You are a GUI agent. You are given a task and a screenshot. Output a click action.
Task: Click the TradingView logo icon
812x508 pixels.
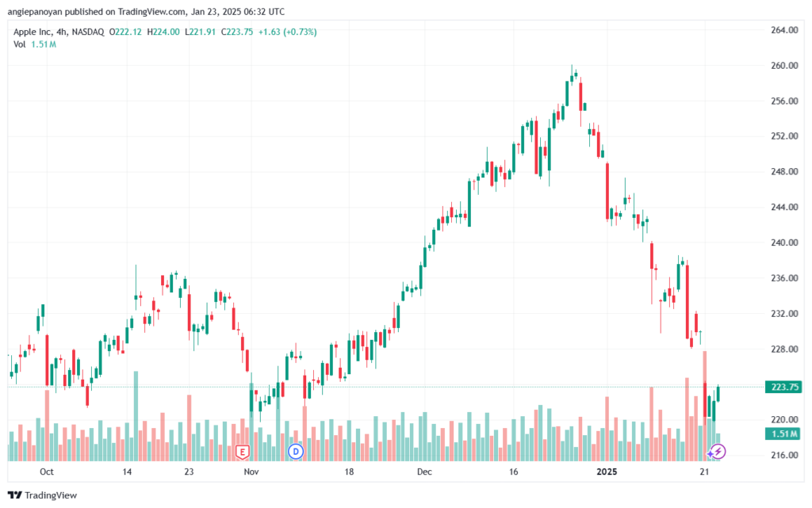[15, 495]
